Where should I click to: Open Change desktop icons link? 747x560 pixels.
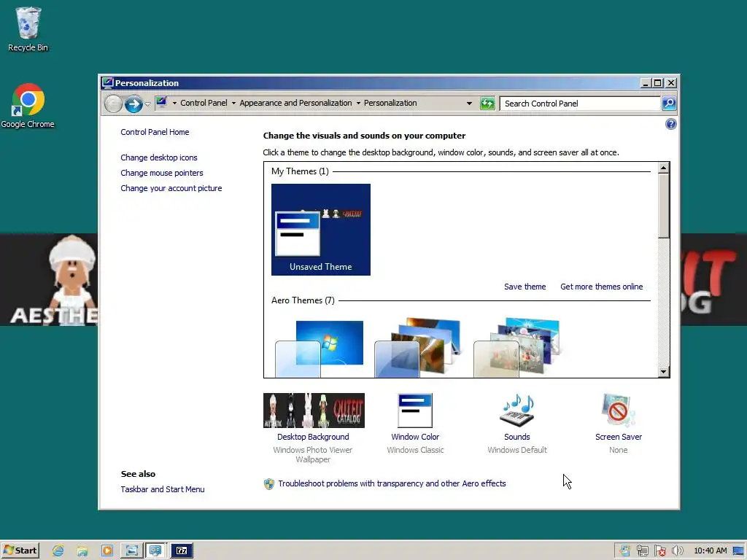pyautogui.click(x=158, y=157)
